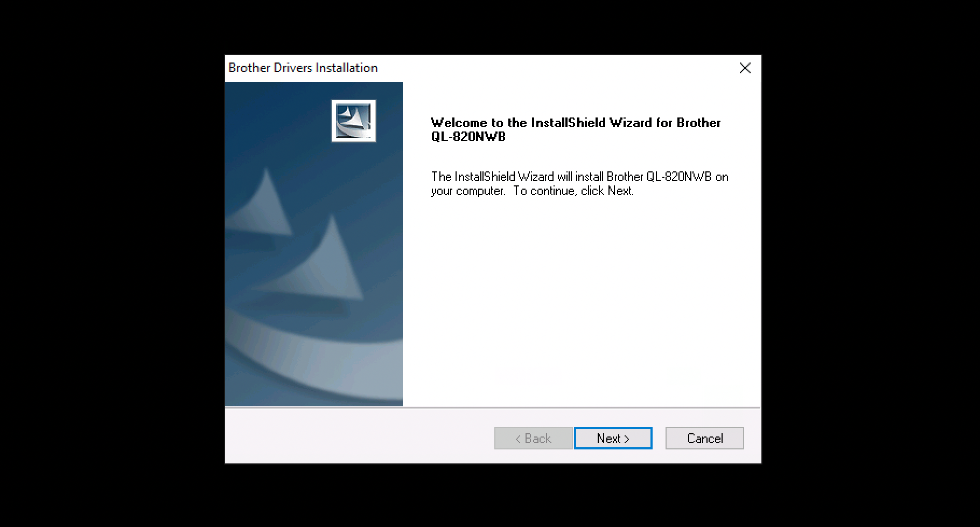Continue the wizard with Next button
The image size is (980, 527).
[x=613, y=438]
